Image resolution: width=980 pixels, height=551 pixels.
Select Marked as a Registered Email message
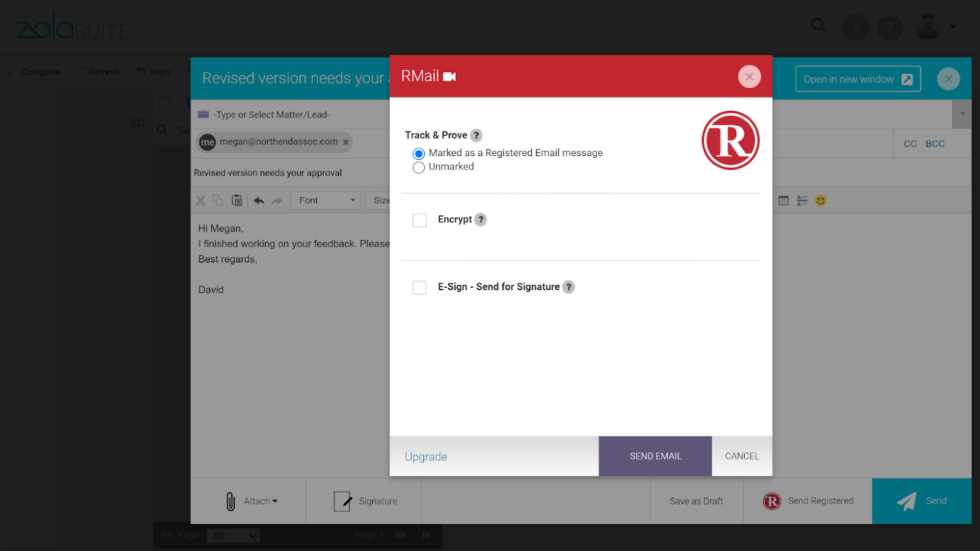[x=419, y=154]
